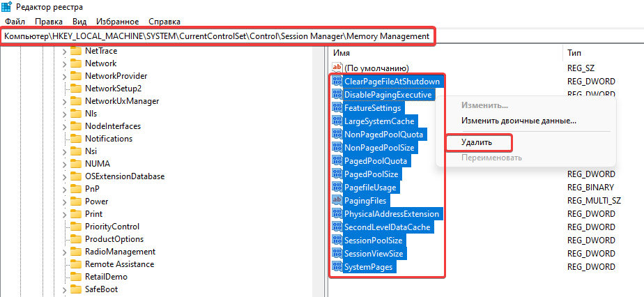Select the Power folder icon in tree
This screenshot has width=644, height=297.
coord(76,201)
